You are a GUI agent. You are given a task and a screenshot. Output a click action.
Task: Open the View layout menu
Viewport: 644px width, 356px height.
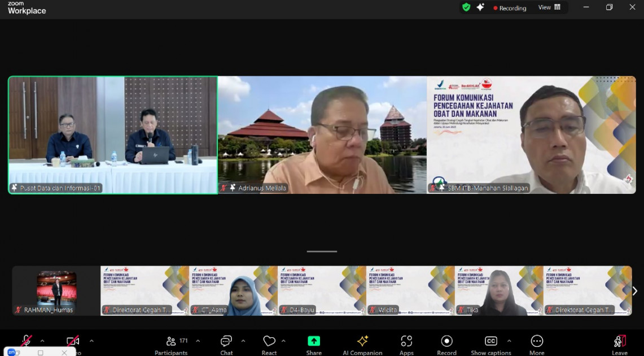(549, 7)
